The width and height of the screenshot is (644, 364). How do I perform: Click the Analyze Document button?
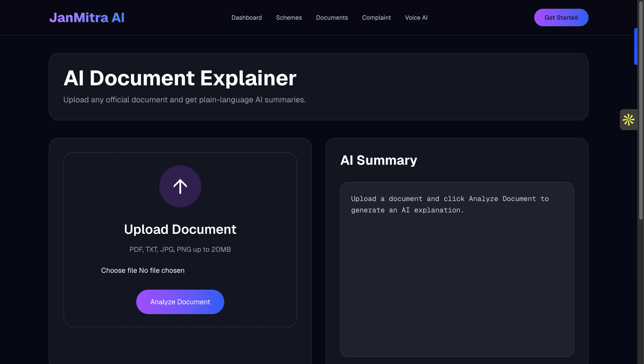click(x=180, y=302)
